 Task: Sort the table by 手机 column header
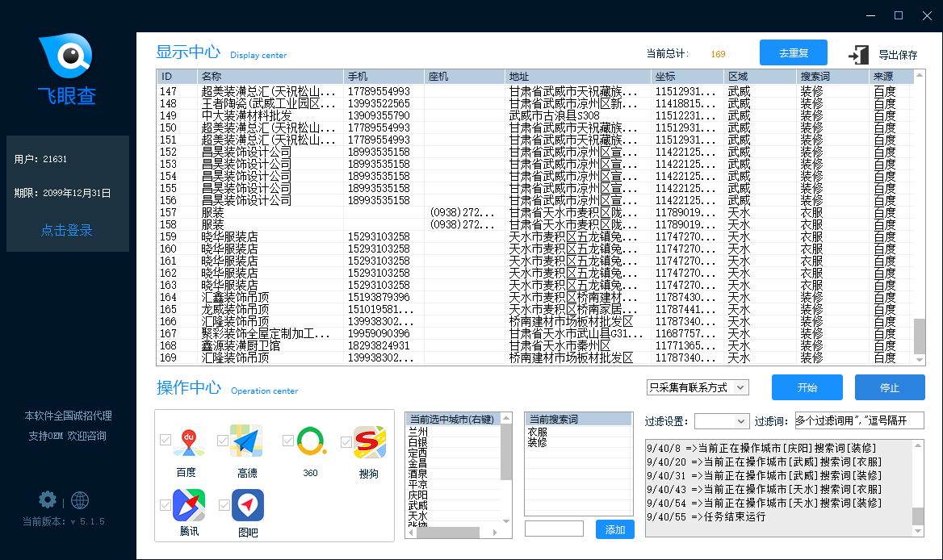(x=383, y=77)
